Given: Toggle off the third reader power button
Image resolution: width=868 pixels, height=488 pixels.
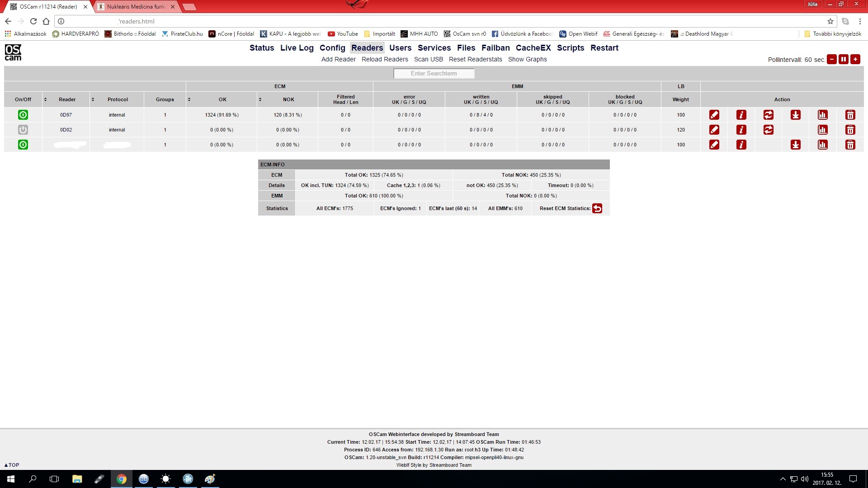Looking at the screenshot, I should click(23, 145).
